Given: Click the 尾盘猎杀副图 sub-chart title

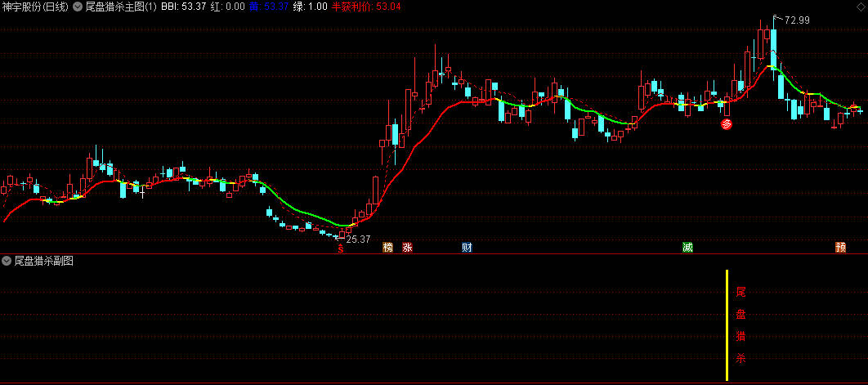Looking at the screenshot, I should [x=44, y=261].
